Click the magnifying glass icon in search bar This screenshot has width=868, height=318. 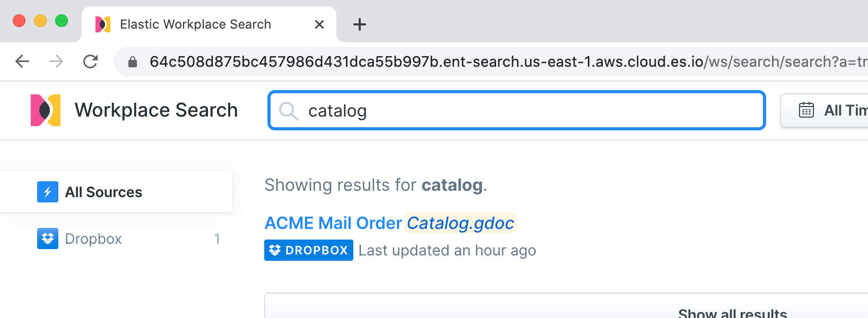288,111
